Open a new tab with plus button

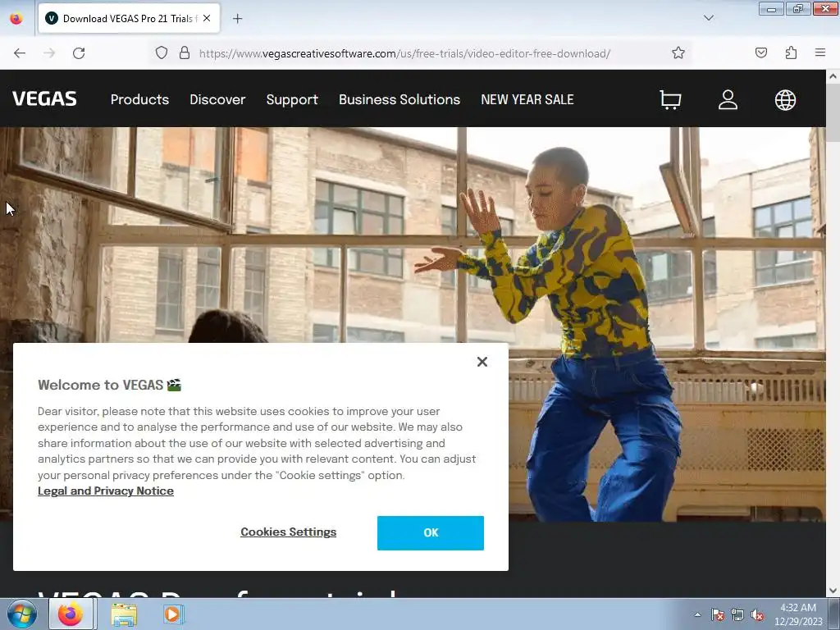click(237, 19)
